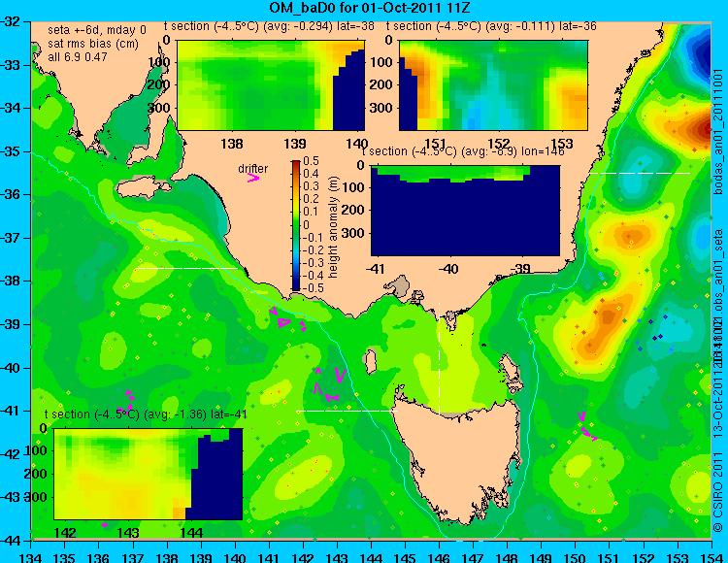Viewport: 728px width, 563px height.
Task: Click the 't section' title ending in lon=146
Action: (x=463, y=151)
